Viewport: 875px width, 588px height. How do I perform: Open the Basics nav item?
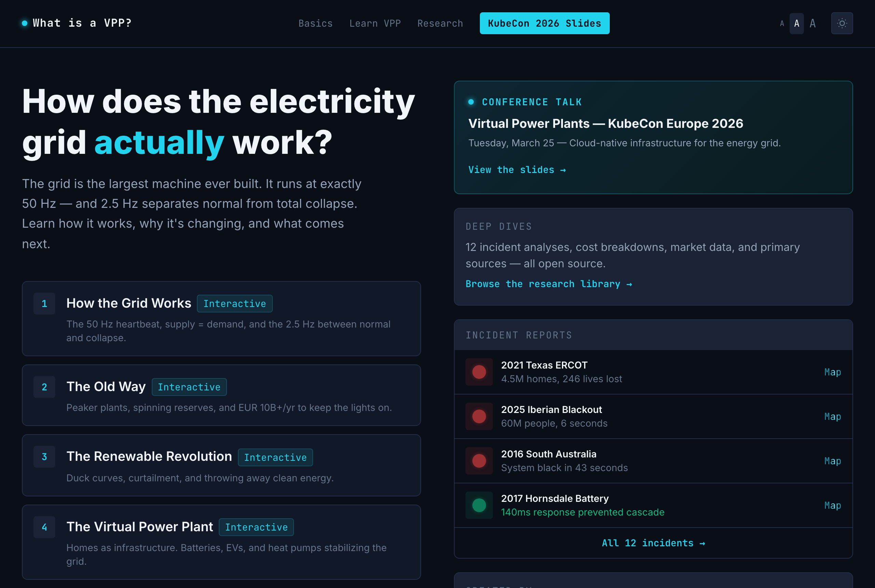(x=315, y=23)
